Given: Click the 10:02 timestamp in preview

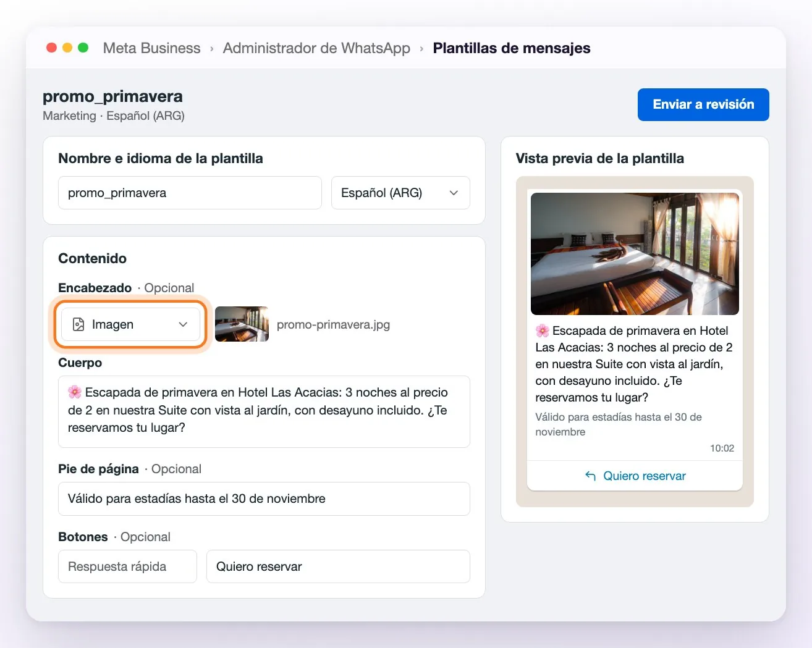Looking at the screenshot, I should coord(722,448).
